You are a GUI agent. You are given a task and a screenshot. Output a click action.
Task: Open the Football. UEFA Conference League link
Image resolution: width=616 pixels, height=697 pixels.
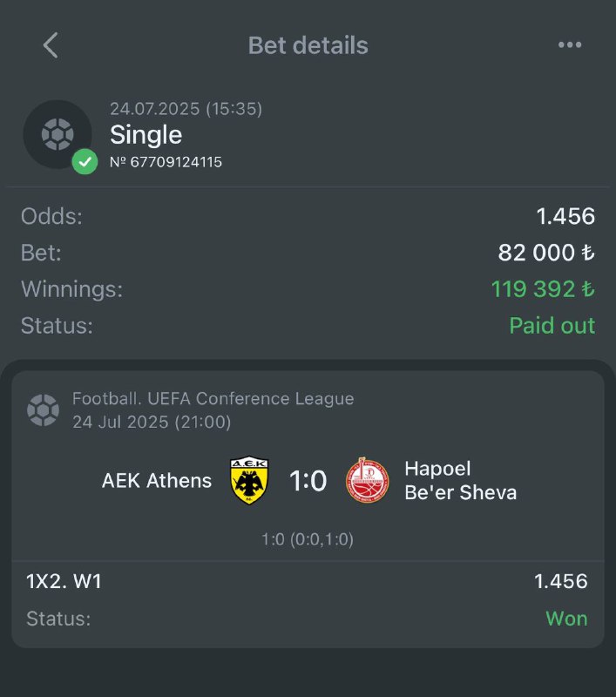point(213,399)
